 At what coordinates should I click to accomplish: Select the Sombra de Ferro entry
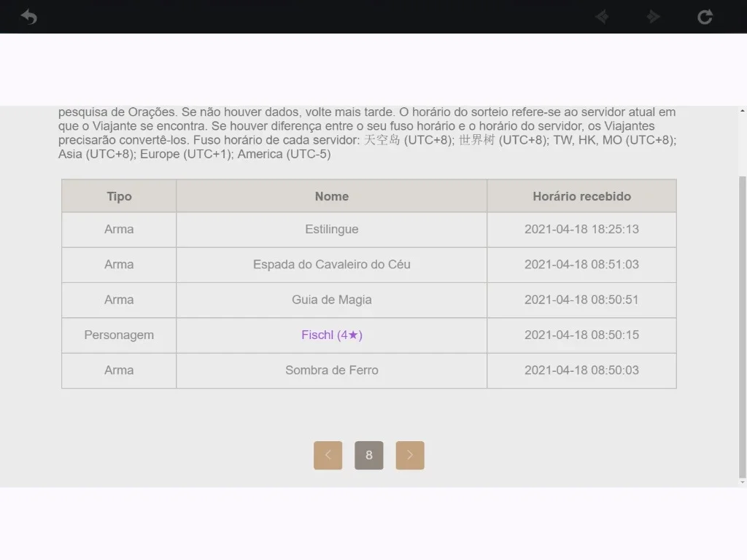tap(332, 370)
